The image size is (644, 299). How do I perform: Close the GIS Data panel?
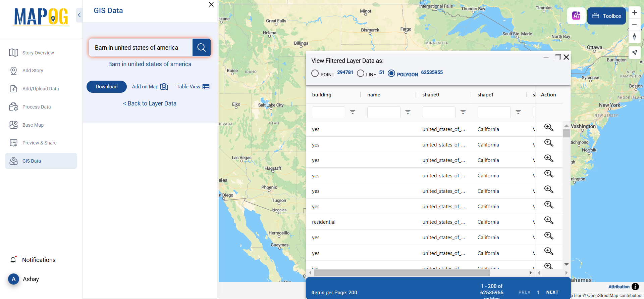[x=211, y=4]
